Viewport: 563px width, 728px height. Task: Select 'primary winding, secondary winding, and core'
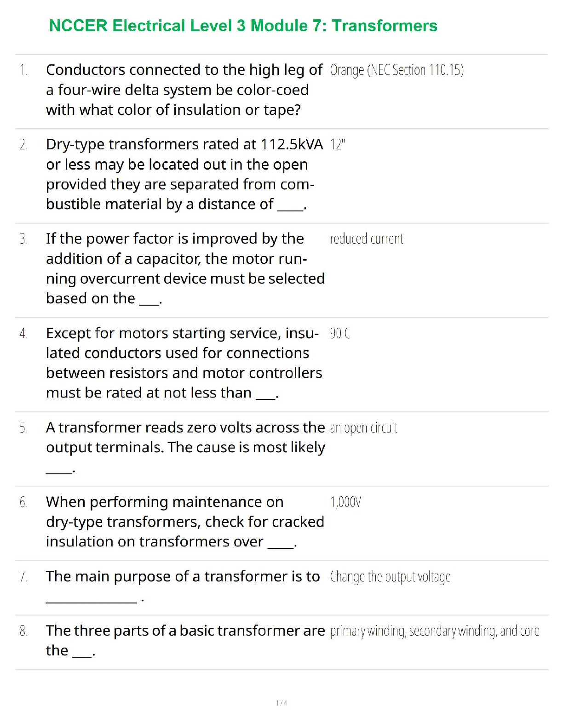[x=434, y=631]
